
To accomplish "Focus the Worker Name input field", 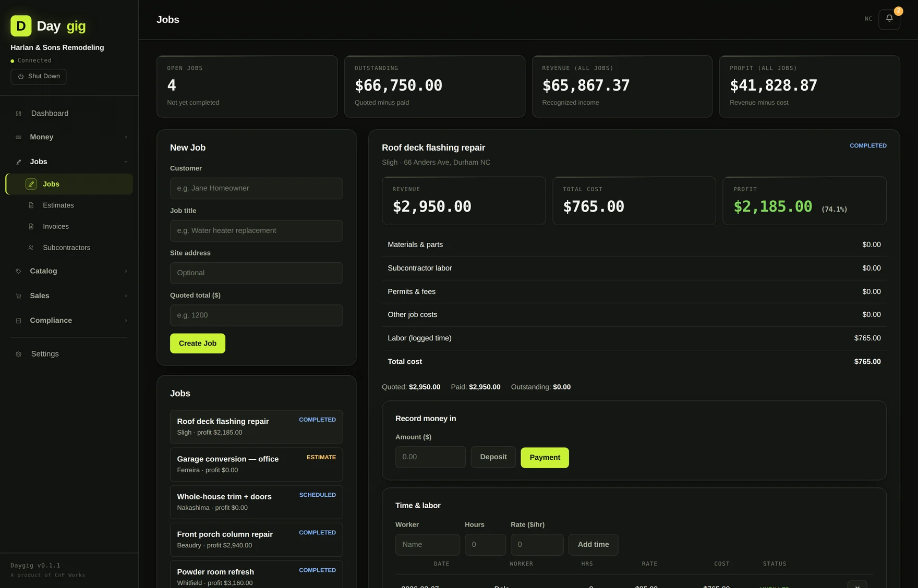I will click(x=428, y=545).
